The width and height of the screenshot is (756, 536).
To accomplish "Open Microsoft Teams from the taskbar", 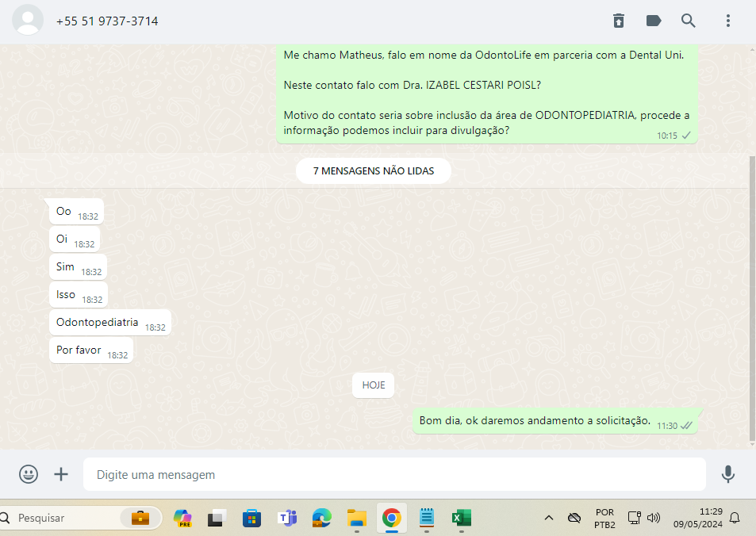I will (x=286, y=518).
